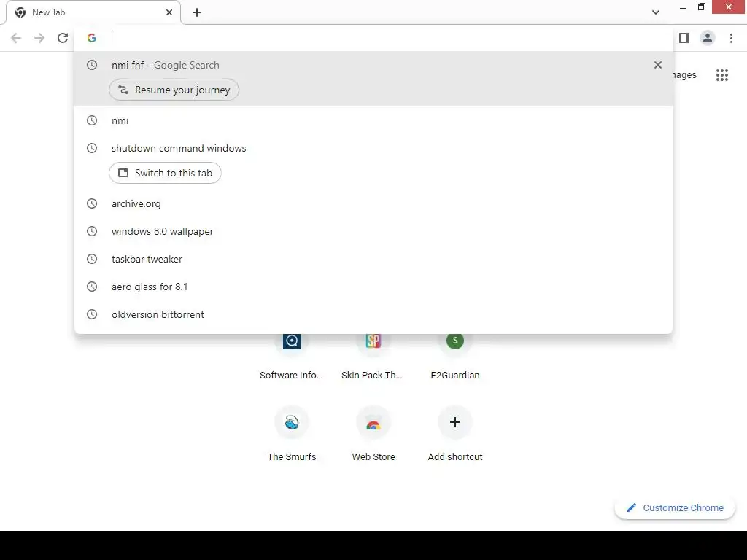
Task: Select the 'taskbar tweaker' suggestion
Action: 373,259
